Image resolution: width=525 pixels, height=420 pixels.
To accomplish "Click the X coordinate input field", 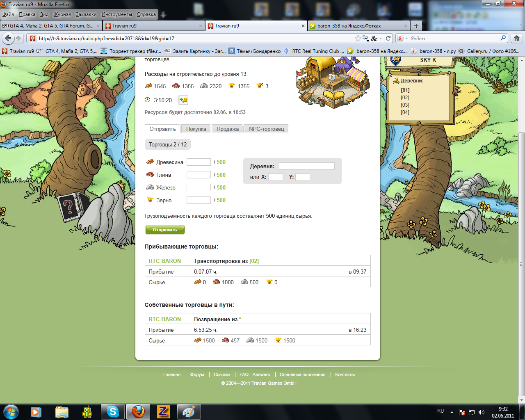I will [276, 177].
